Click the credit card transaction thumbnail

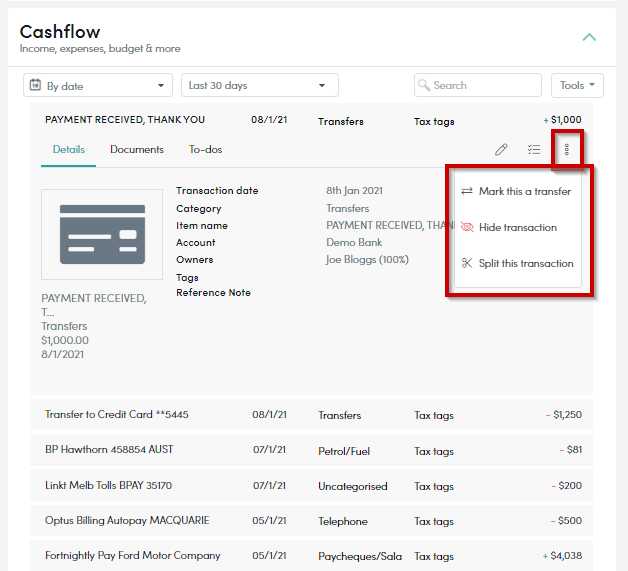[x=102, y=234]
